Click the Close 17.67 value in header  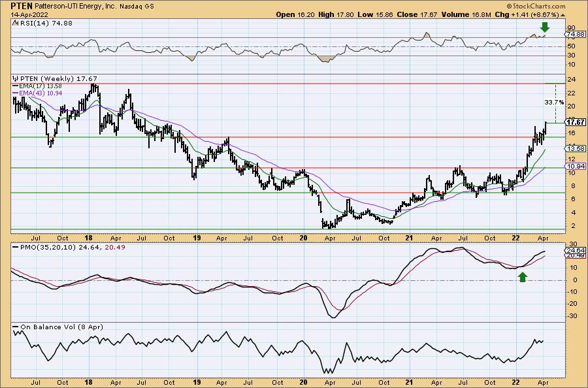(416, 14)
